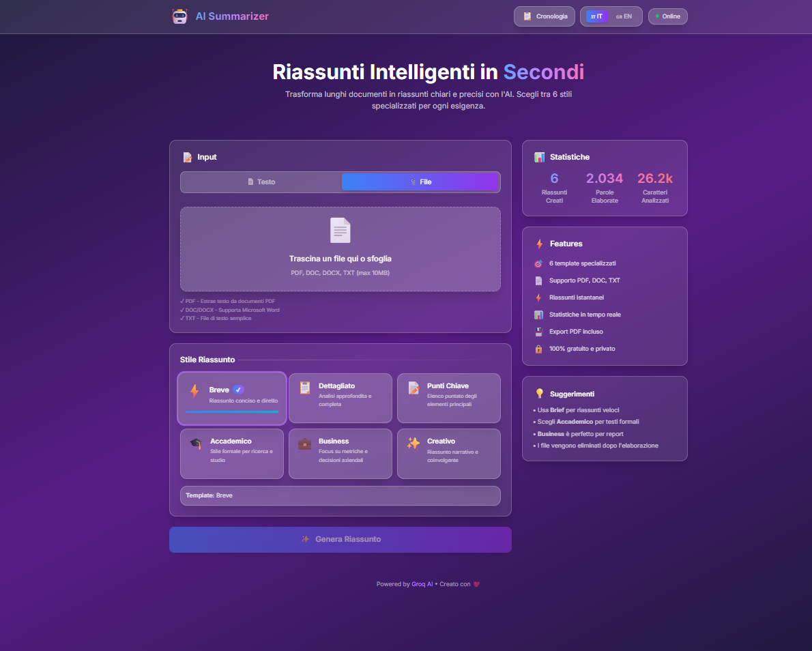812x651 pixels.
Task: Select the Punti Chiave summary style
Action: tap(448, 398)
